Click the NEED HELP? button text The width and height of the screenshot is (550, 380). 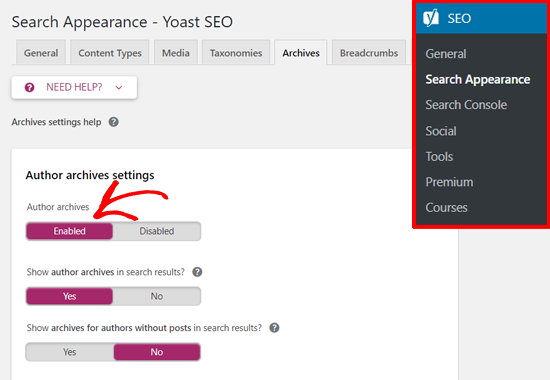tap(74, 87)
